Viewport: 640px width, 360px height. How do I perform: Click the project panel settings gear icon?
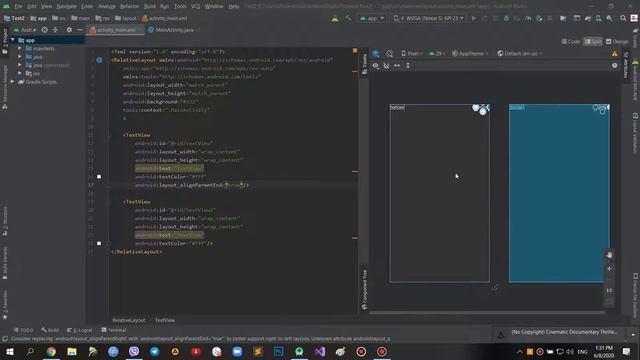[x=69, y=30]
